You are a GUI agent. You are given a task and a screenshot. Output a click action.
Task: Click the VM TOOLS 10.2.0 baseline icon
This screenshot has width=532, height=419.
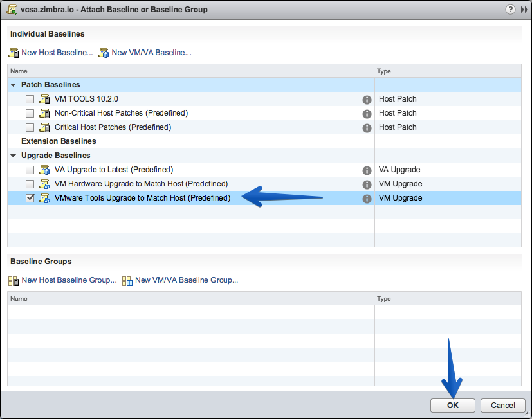point(44,99)
